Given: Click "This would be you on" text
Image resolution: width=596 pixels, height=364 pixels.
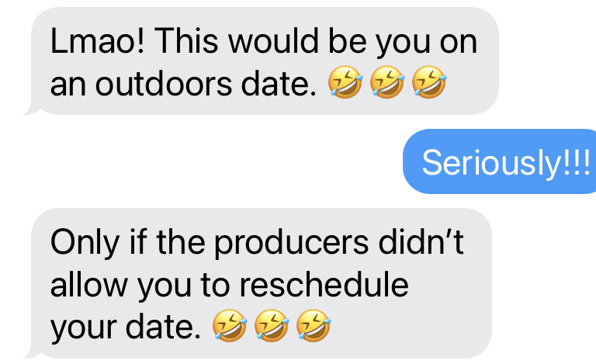Looking at the screenshot, I should click(314, 42).
